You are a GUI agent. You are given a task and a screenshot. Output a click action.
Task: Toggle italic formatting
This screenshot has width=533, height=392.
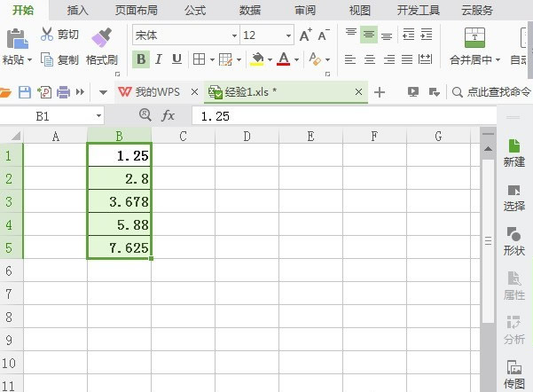click(159, 59)
